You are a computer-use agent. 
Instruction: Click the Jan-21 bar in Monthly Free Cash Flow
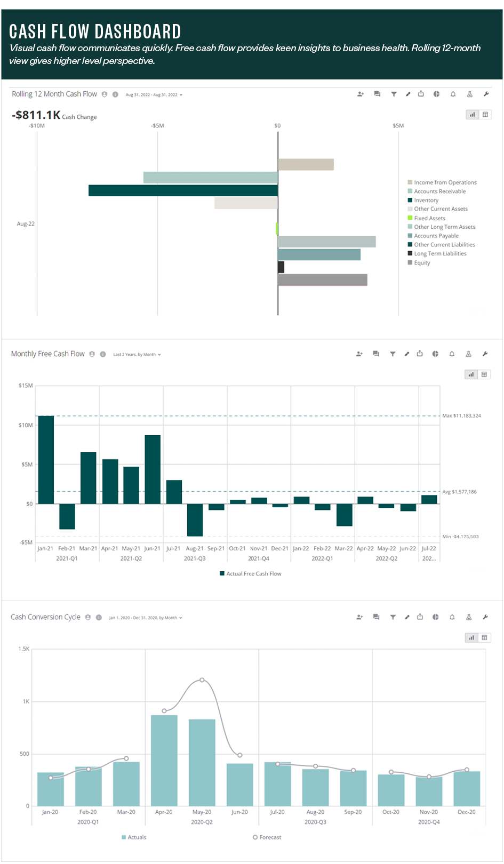click(46, 460)
